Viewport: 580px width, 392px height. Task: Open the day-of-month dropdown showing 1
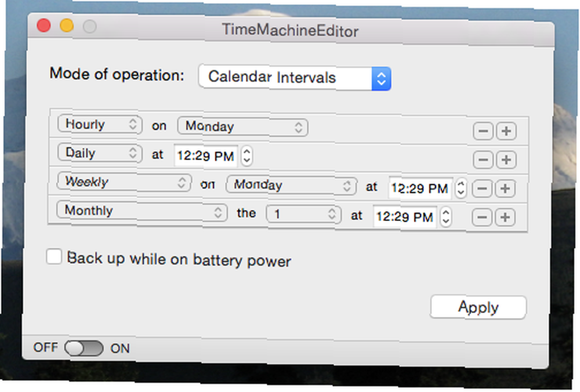303,214
